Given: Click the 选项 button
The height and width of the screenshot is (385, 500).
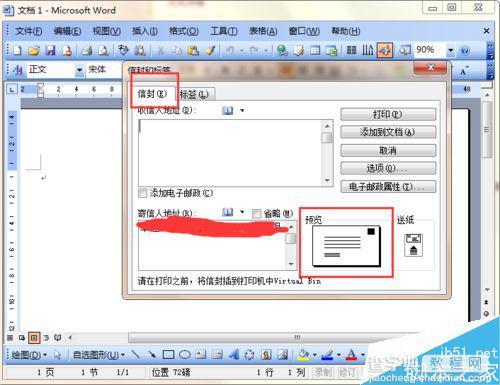Looking at the screenshot, I should (388, 168).
